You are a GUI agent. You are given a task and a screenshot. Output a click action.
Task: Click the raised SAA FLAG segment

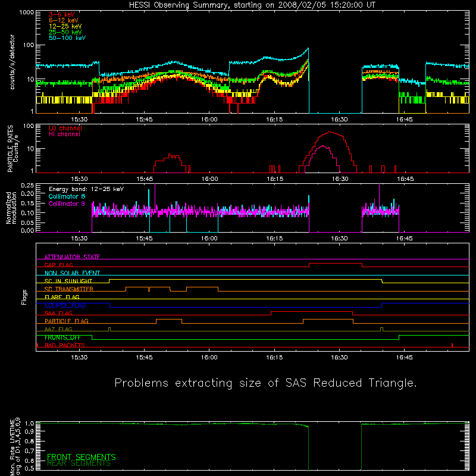tap(312, 311)
